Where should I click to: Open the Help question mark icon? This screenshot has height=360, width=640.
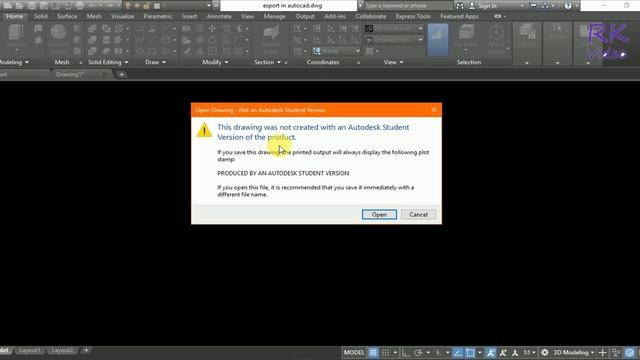click(568, 6)
